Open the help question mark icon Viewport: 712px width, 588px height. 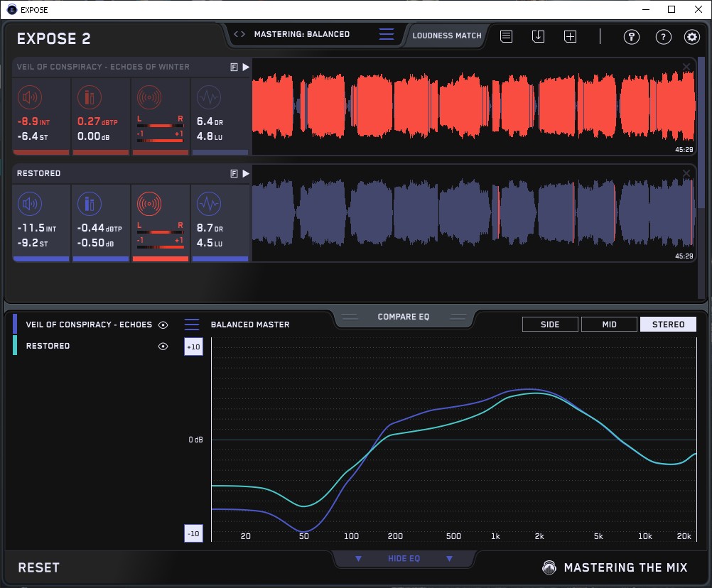[663, 37]
